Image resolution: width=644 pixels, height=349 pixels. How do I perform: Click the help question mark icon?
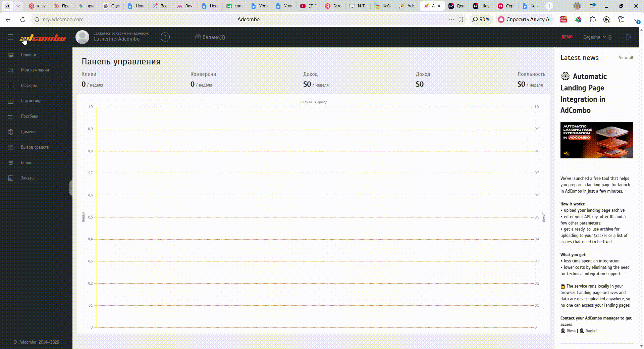click(165, 37)
